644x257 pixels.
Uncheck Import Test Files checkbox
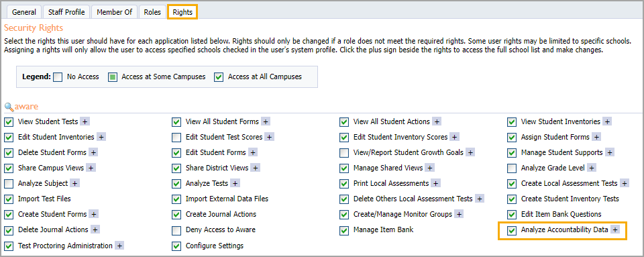9,199
